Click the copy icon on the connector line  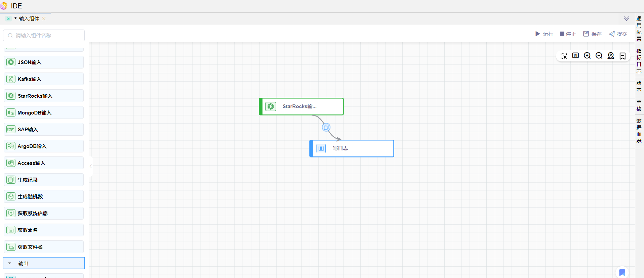point(326,127)
